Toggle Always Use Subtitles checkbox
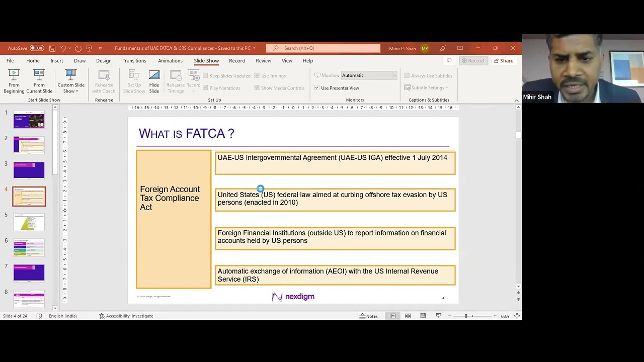The height and width of the screenshot is (362, 644). [x=407, y=76]
